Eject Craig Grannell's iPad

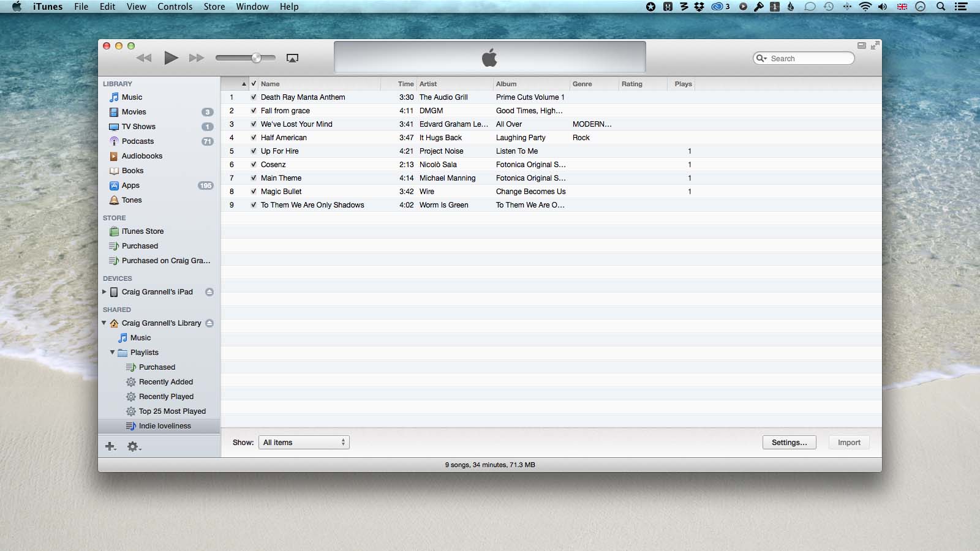209,292
